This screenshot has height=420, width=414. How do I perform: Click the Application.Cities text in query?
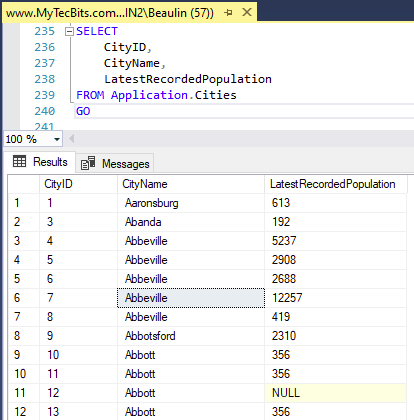[174, 95]
